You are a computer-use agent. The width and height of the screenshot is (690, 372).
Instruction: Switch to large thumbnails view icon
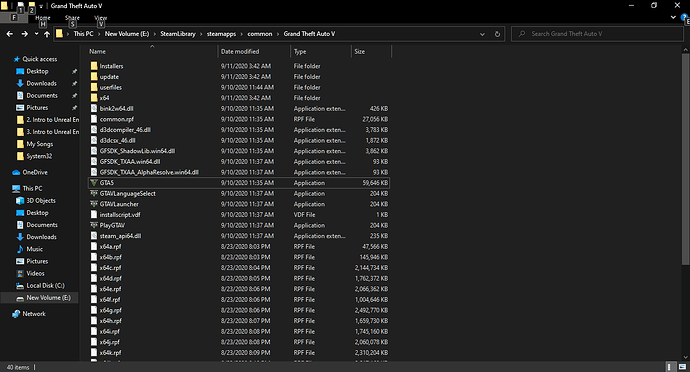coord(682,367)
